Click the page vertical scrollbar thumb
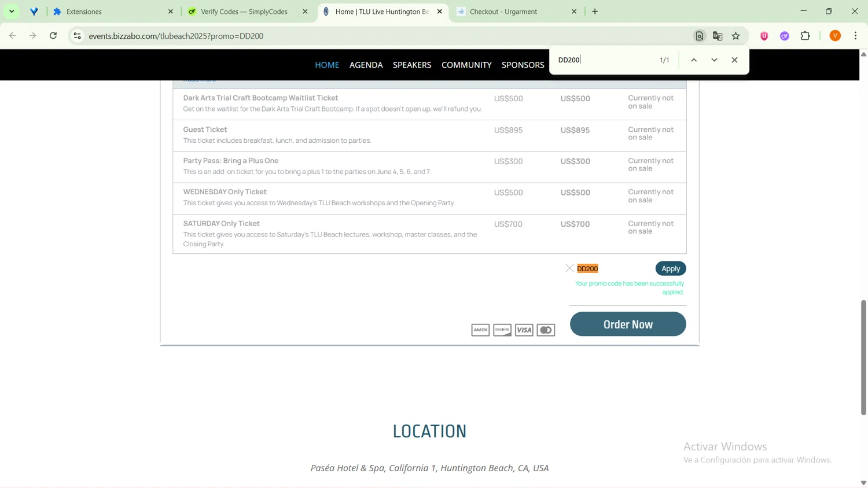868x488 pixels. [x=863, y=357]
